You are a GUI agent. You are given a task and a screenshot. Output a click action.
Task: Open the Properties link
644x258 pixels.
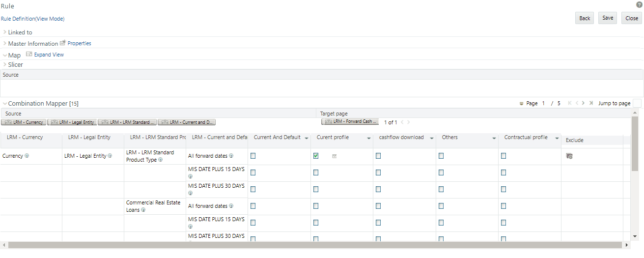point(79,43)
